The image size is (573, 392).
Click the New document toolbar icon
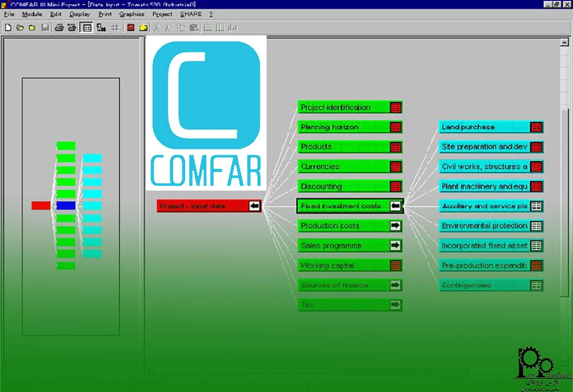(8, 27)
